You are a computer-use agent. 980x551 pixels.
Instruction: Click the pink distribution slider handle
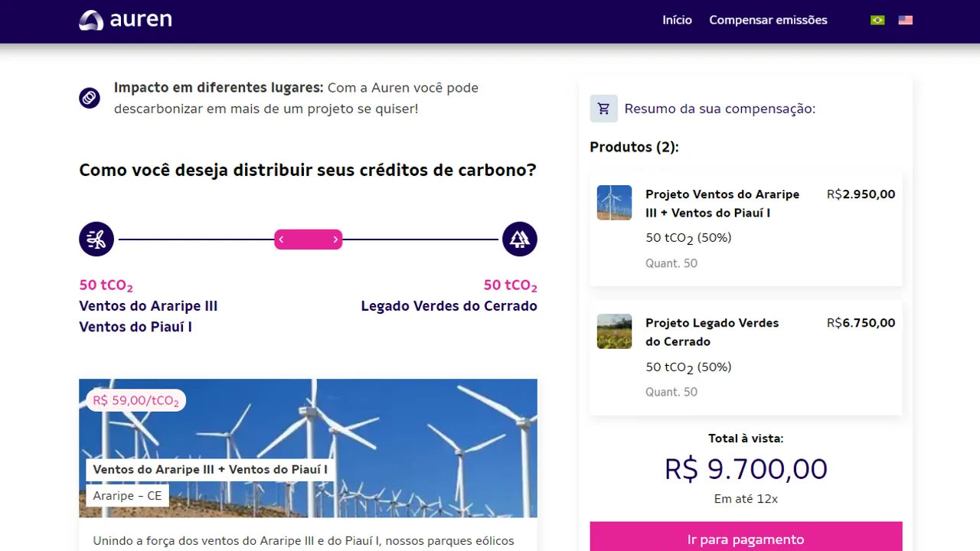tap(308, 240)
